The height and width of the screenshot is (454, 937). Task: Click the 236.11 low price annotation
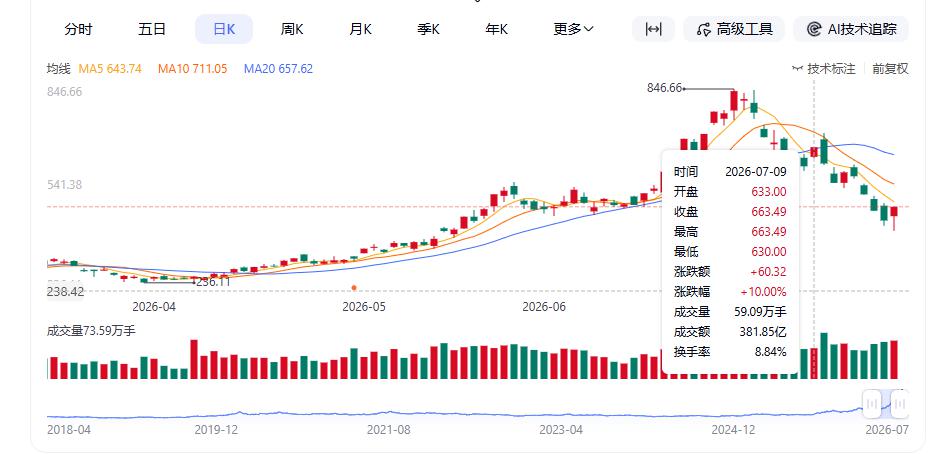pyautogui.click(x=213, y=282)
